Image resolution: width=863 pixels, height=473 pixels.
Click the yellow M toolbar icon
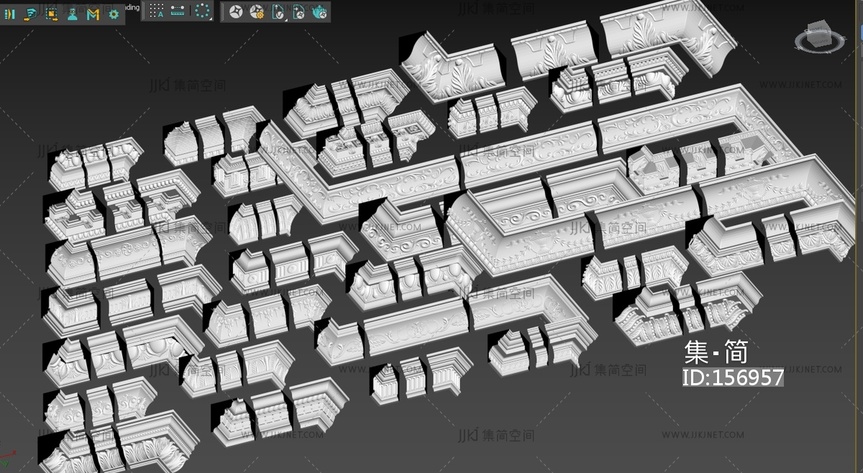click(93, 14)
